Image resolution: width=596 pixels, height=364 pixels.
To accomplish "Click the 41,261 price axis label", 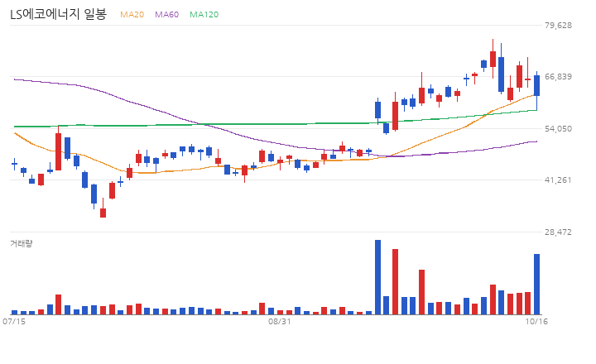I will pyautogui.click(x=558, y=180).
